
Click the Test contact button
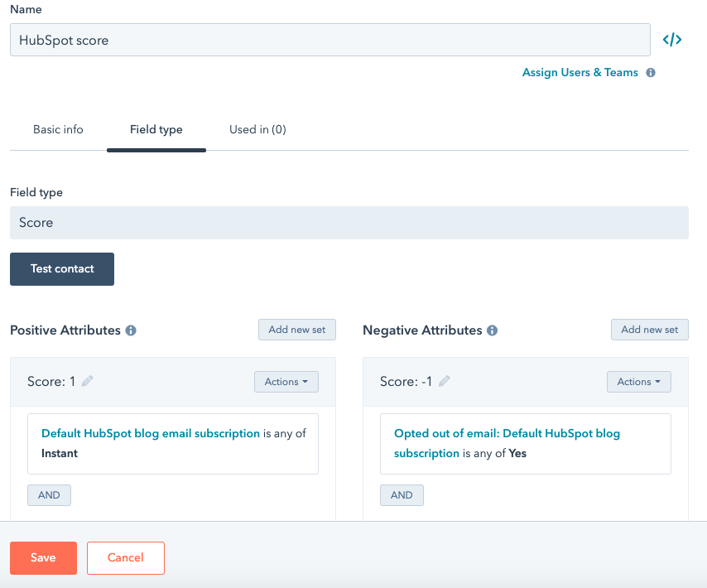pyautogui.click(x=62, y=269)
